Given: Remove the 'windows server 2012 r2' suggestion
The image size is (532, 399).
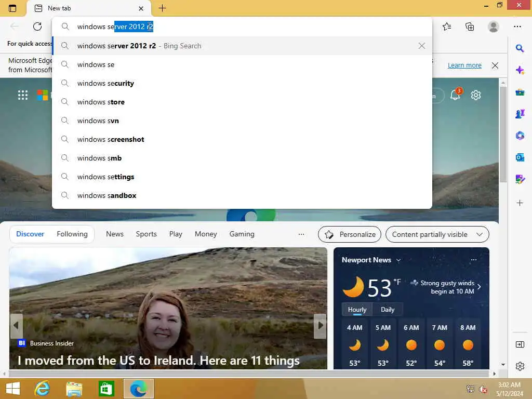Looking at the screenshot, I should tap(421, 46).
